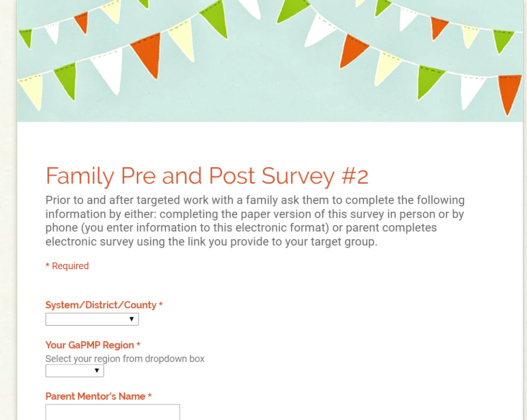Viewport: 527px width, 420px height.
Task: Click the "Select your region from dropdown box" hint
Action: pyautogui.click(x=125, y=359)
